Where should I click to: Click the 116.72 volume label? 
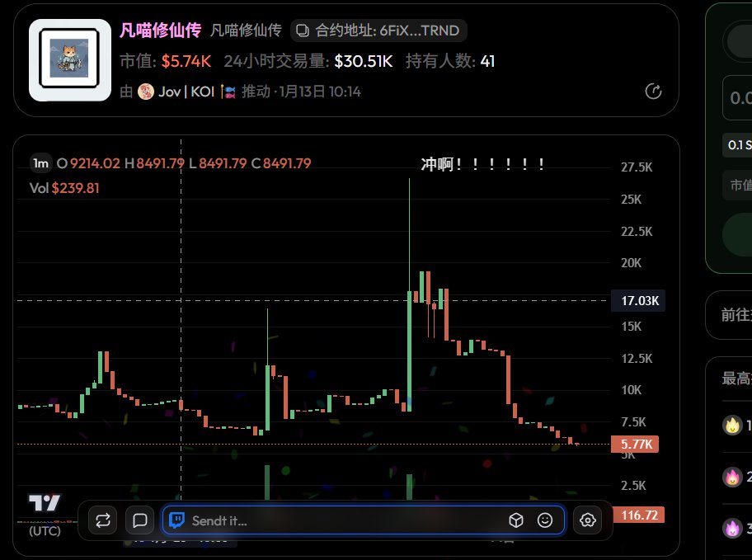click(x=639, y=515)
